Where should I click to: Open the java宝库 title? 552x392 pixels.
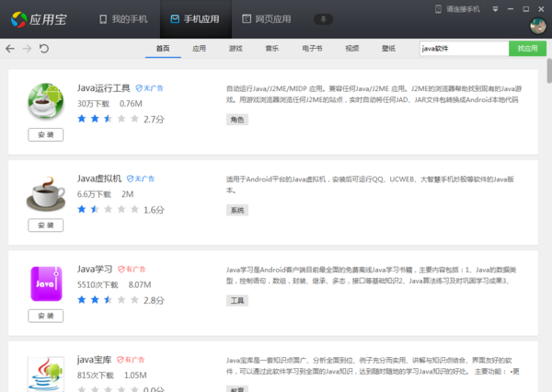(94, 360)
